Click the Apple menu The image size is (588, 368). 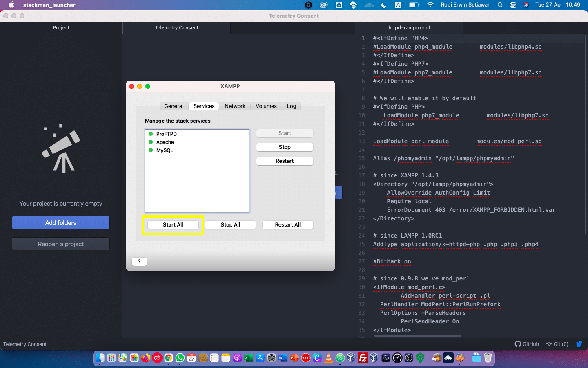coord(11,5)
